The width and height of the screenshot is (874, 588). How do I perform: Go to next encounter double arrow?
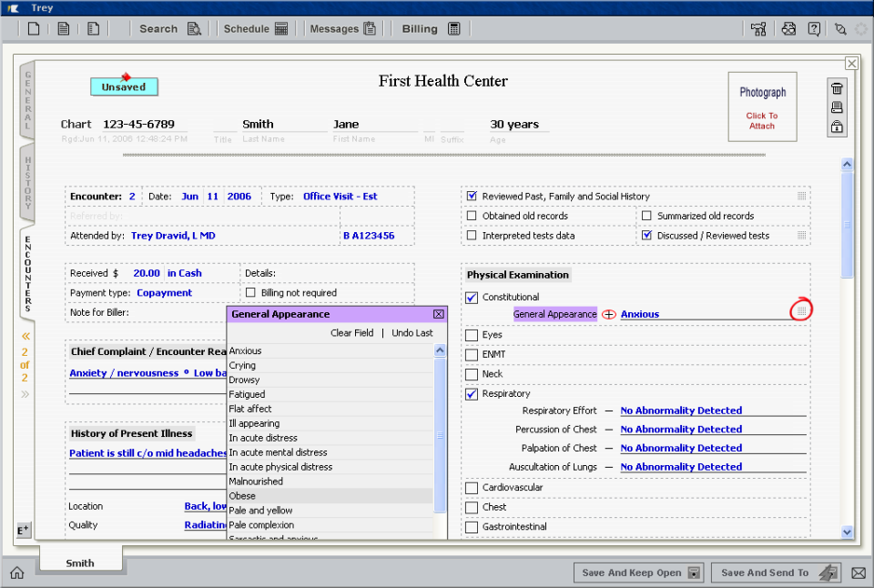pos(25,395)
